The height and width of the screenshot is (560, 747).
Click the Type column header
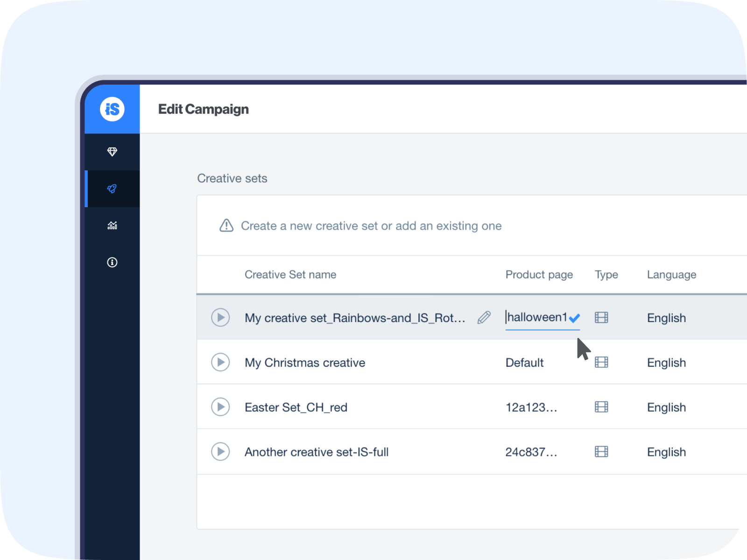tap(606, 275)
